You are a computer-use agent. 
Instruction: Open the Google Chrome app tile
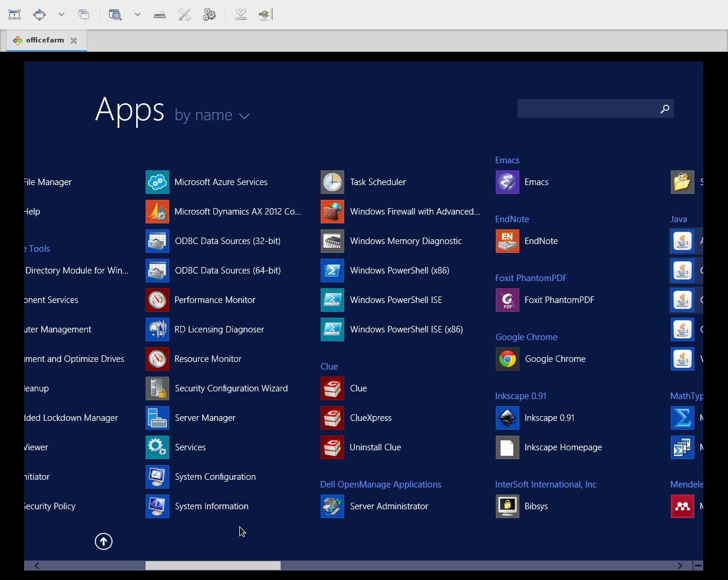point(541,359)
